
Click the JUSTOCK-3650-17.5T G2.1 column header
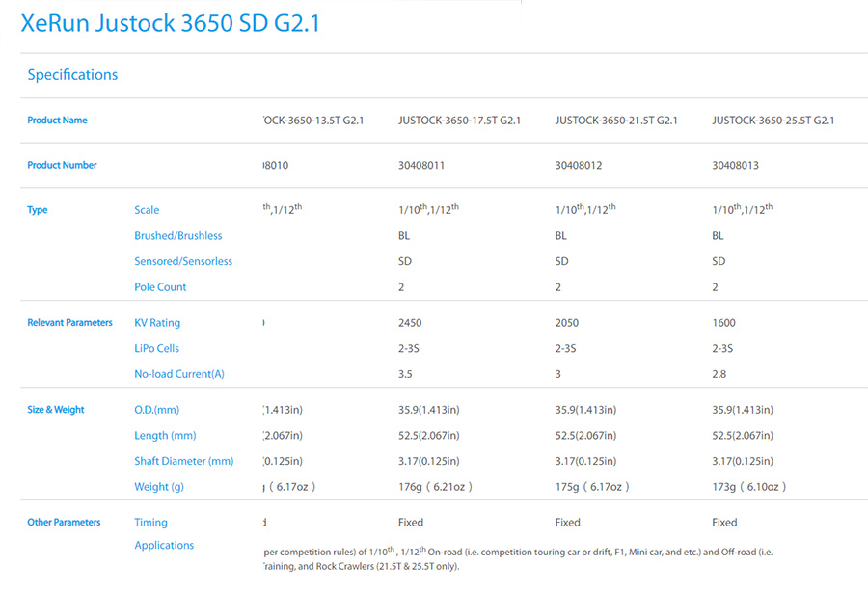click(x=459, y=121)
